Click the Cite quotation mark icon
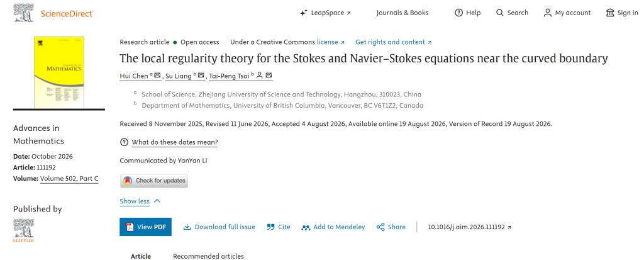644x260 pixels. pyautogui.click(x=270, y=227)
